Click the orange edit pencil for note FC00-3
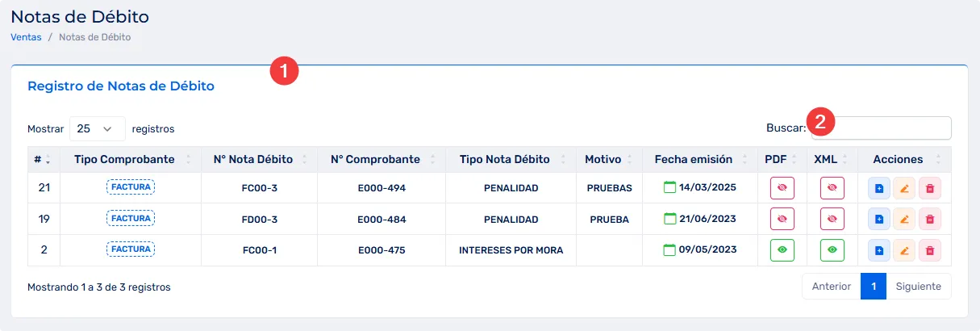Image resolution: width=980 pixels, height=331 pixels. (x=904, y=188)
